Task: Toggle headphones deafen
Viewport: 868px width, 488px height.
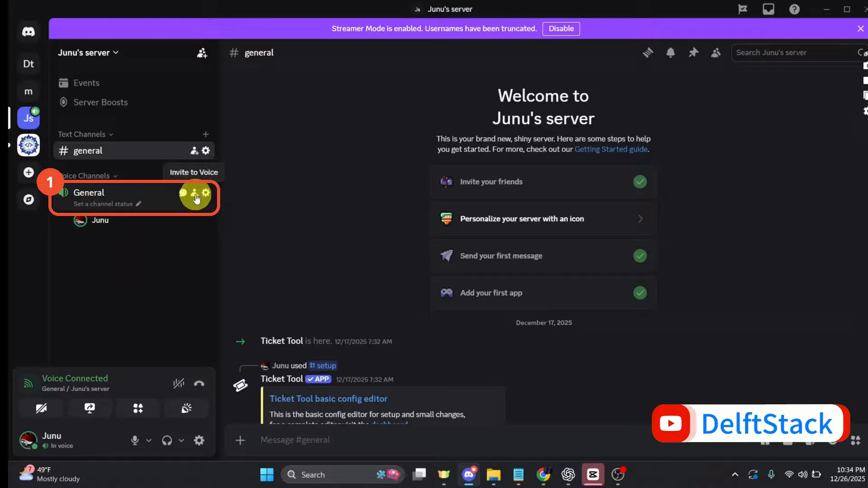Action: point(167,441)
